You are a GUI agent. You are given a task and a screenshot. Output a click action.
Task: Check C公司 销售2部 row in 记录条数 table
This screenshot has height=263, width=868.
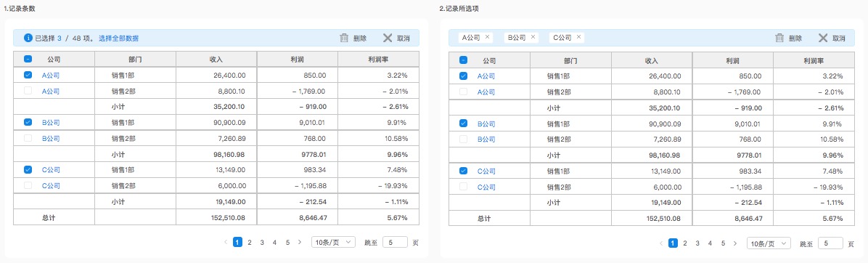(x=28, y=185)
